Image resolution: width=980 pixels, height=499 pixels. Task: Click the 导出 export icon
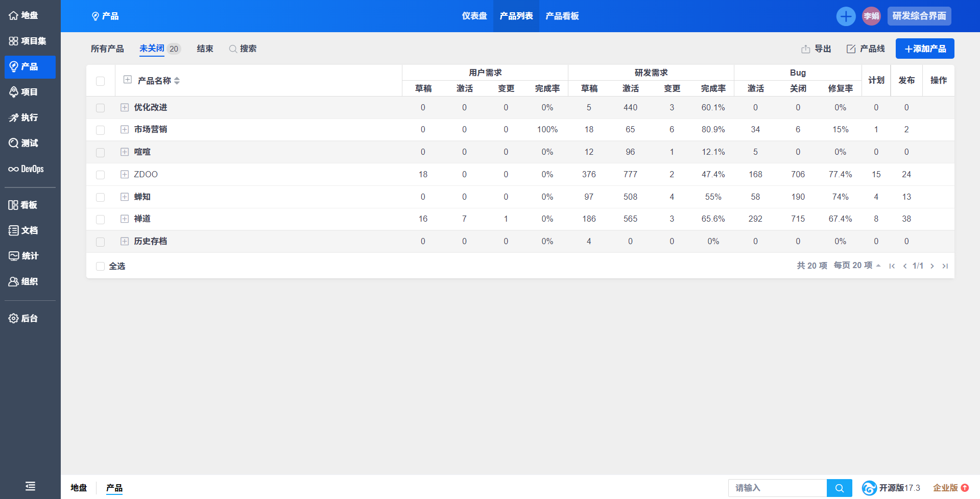806,49
